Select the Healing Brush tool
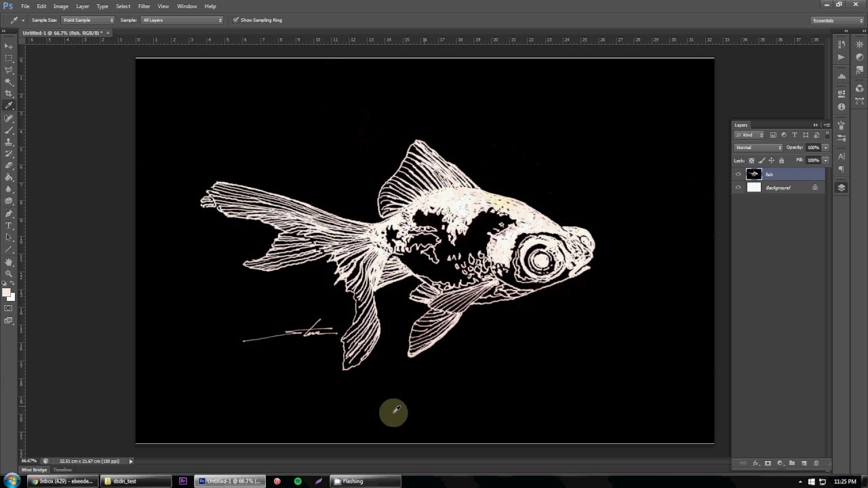The height and width of the screenshot is (488, 868). click(9, 118)
